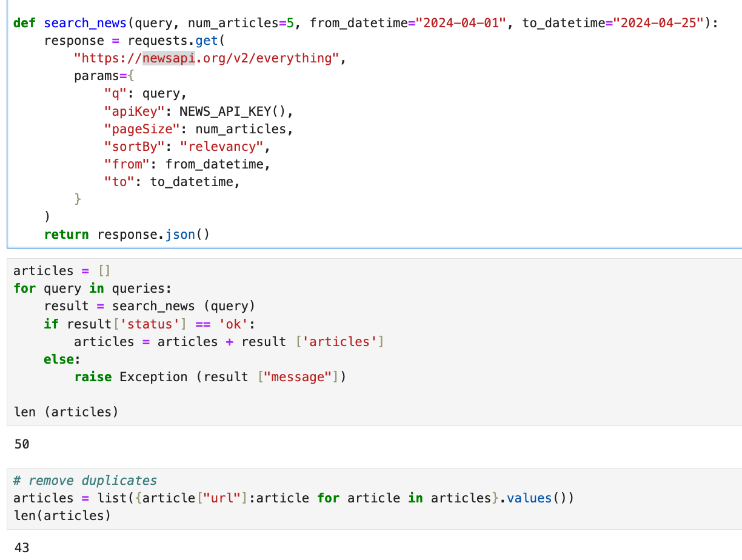The height and width of the screenshot is (560, 742).
Task: Click len(articles) in the last cell
Action: coord(62,516)
